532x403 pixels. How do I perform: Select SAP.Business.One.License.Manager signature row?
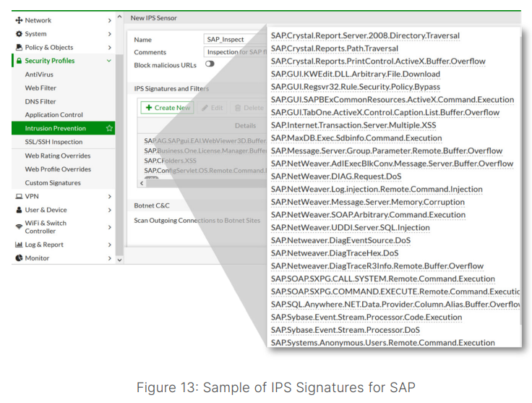(x=205, y=150)
